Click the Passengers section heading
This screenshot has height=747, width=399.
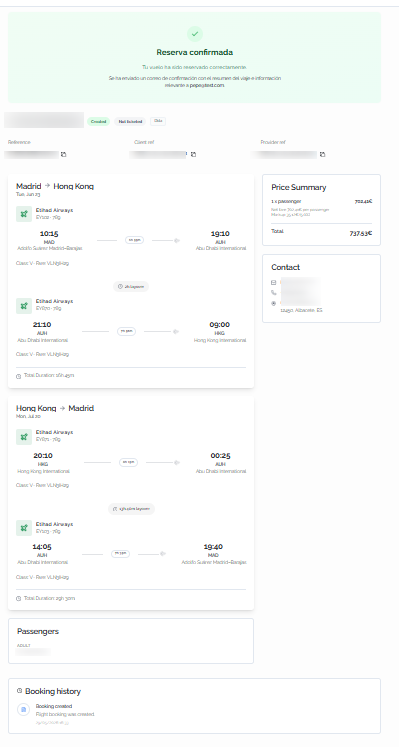tap(38, 631)
